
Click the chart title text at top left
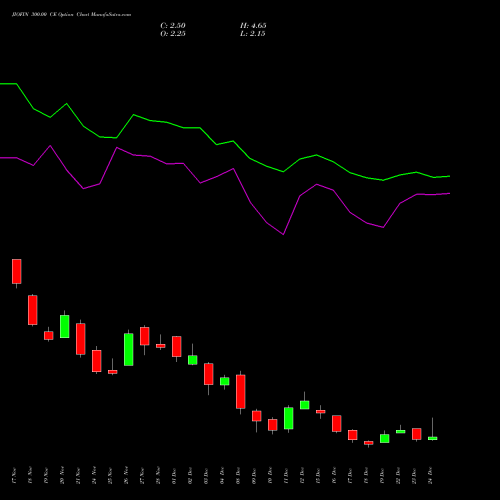(71, 15)
